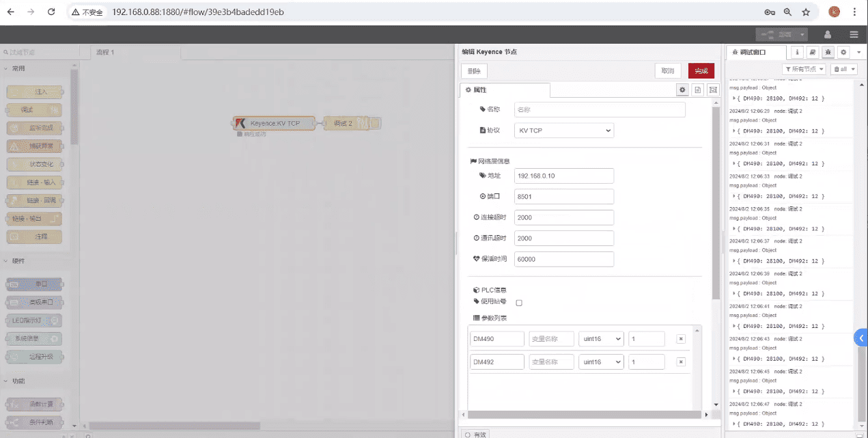Switch to the 流程 1 flow tab
Viewport: 868px width, 438px height.
click(106, 51)
